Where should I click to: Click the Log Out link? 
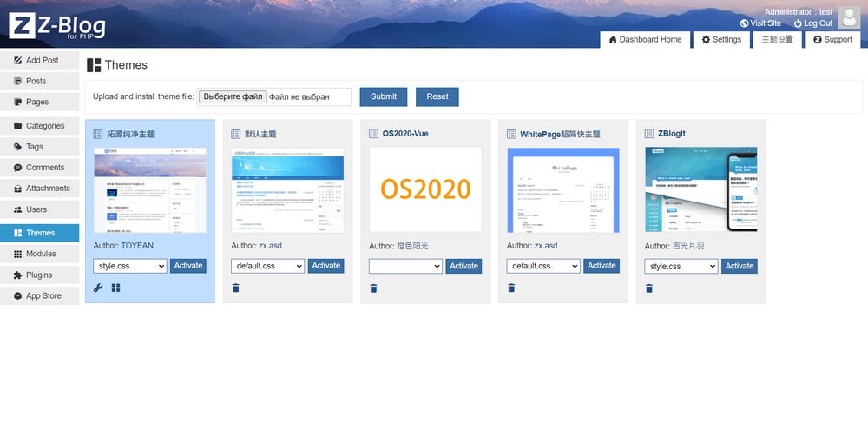[x=813, y=23]
